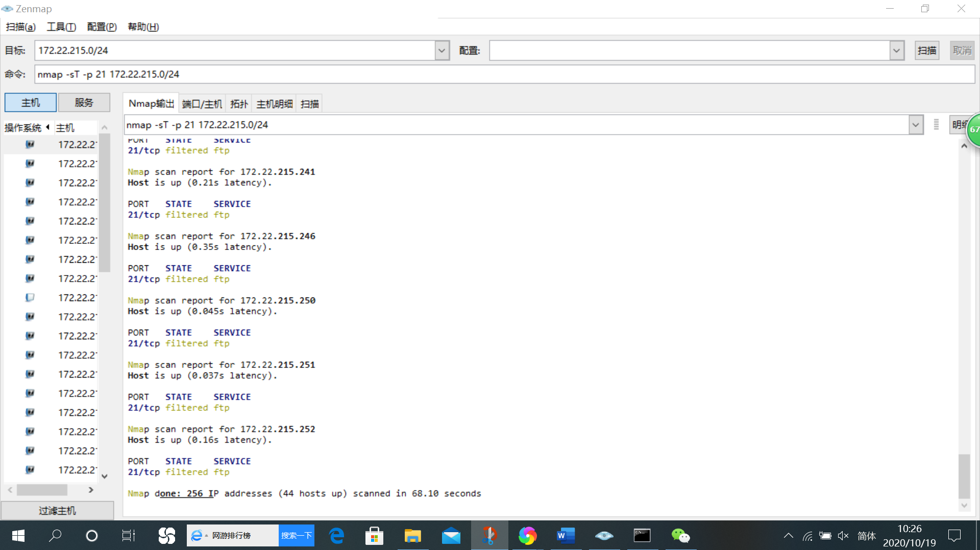Click the 目标 target input field
The width and height of the screenshot is (980, 550).
[x=235, y=51]
